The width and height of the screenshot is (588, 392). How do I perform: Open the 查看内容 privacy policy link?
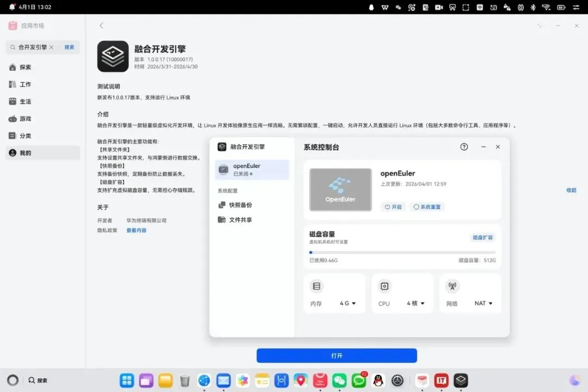[x=136, y=230]
